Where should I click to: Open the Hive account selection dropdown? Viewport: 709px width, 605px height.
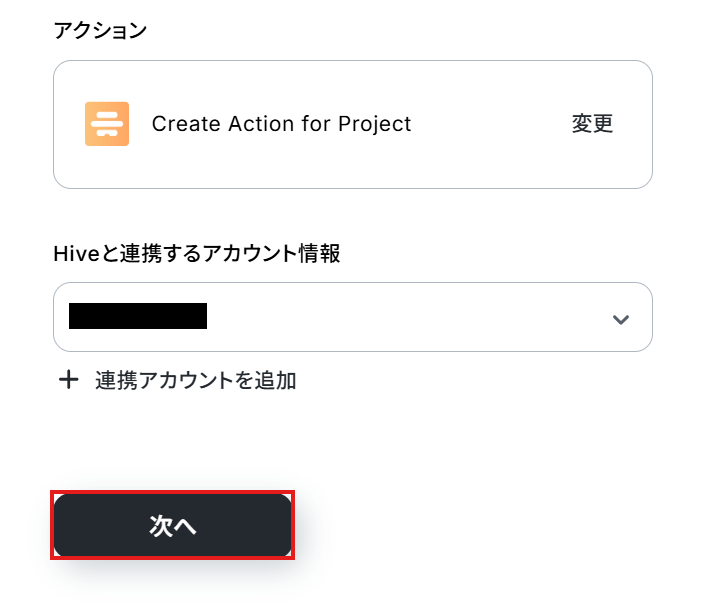click(x=352, y=317)
